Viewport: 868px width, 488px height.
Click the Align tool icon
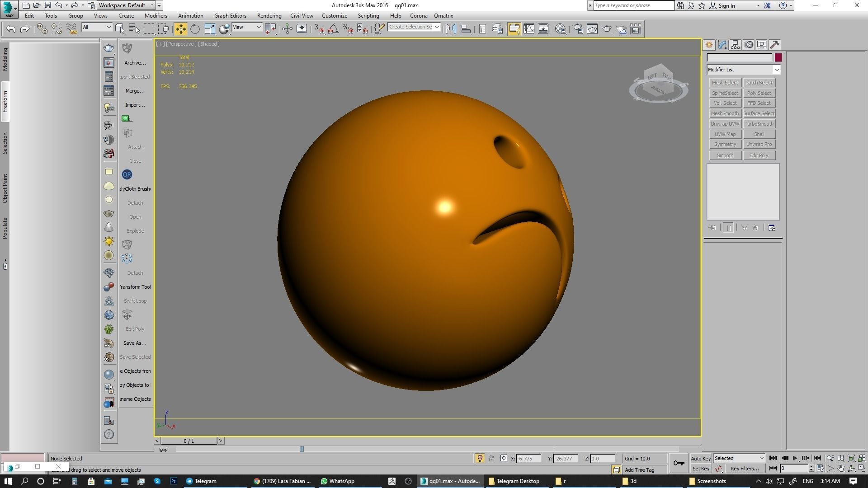point(466,29)
